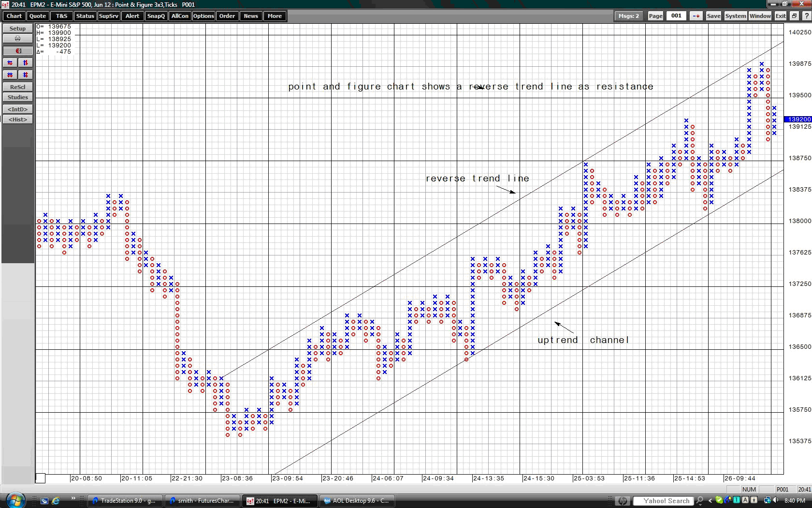Switch to intraday with <IntD> button

[x=18, y=109]
